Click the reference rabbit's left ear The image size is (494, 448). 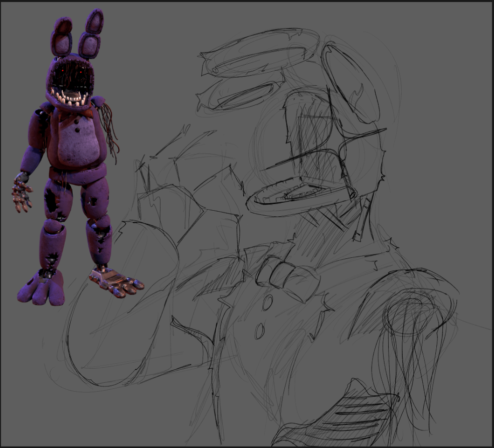(x=62, y=37)
